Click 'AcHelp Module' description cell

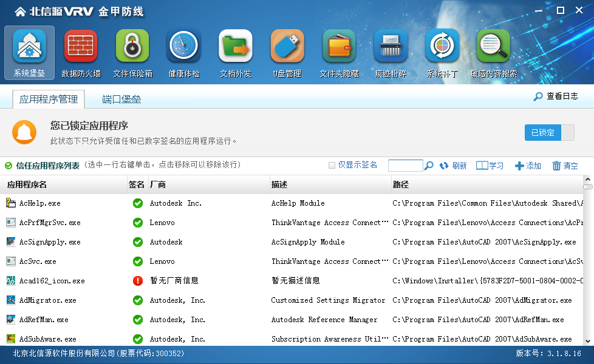click(x=298, y=203)
